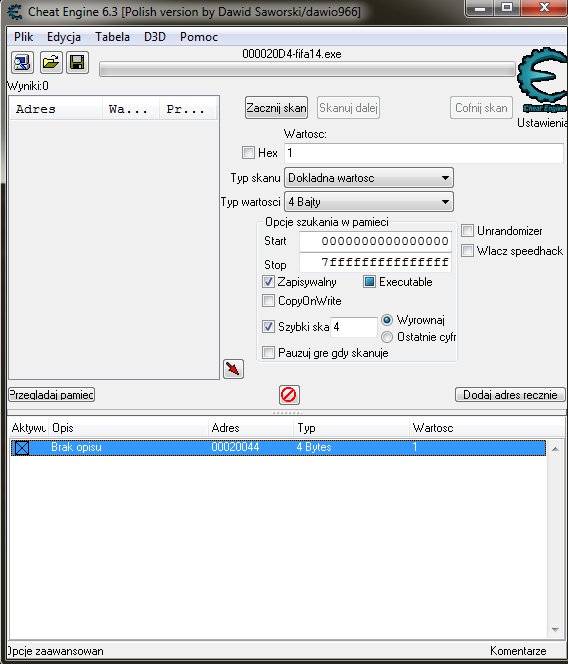Select the Brak opisu row description
Screen dimensions: 568x664
(76, 447)
